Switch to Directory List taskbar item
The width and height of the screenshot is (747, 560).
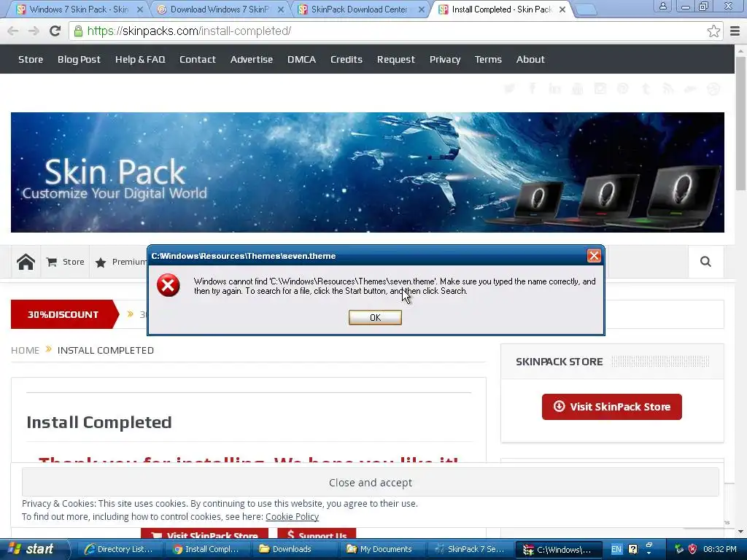(119, 549)
